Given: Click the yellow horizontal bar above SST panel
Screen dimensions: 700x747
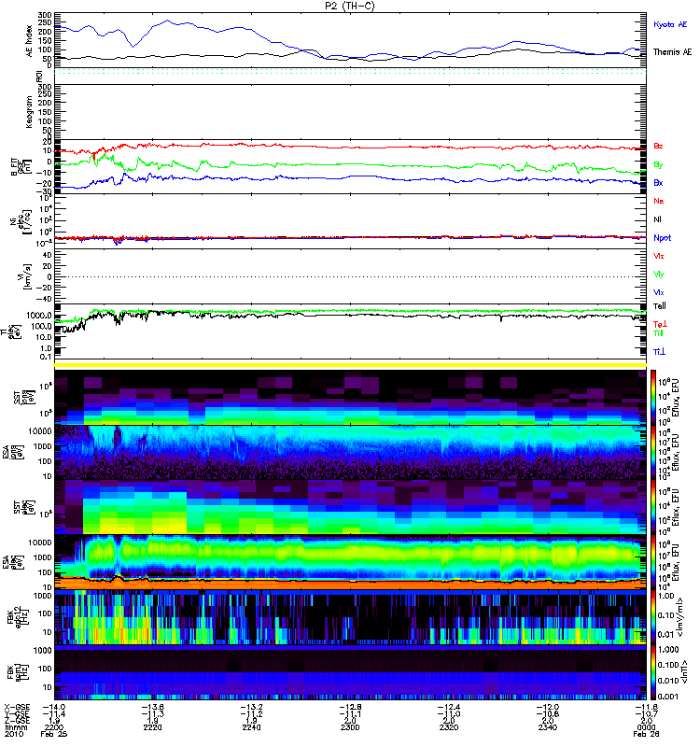Looking at the screenshot, I should tap(350, 365).
